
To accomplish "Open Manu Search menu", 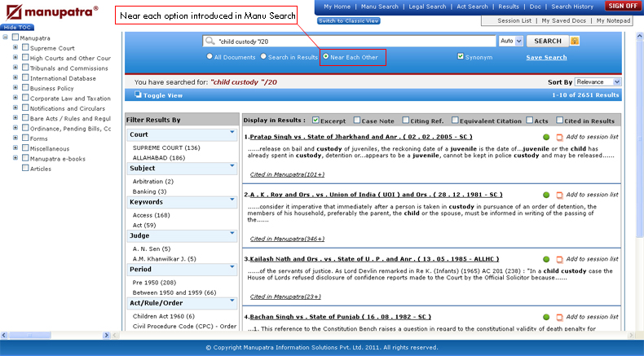I will [x=380, y=7].
